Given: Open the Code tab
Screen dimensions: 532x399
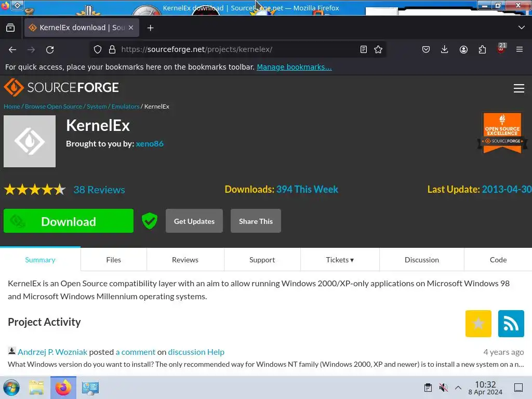Looking at the screenshot, I should pos(498,260).
